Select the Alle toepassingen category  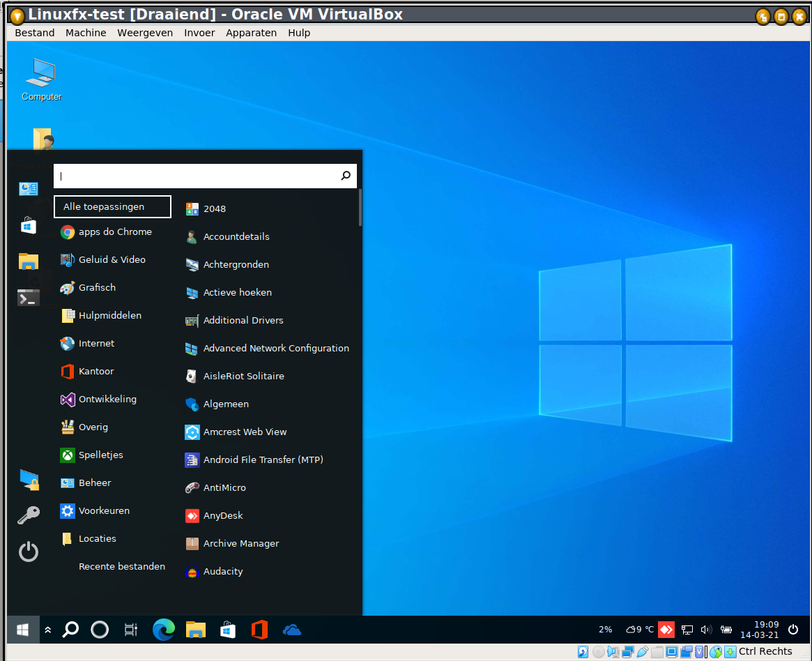112,206
